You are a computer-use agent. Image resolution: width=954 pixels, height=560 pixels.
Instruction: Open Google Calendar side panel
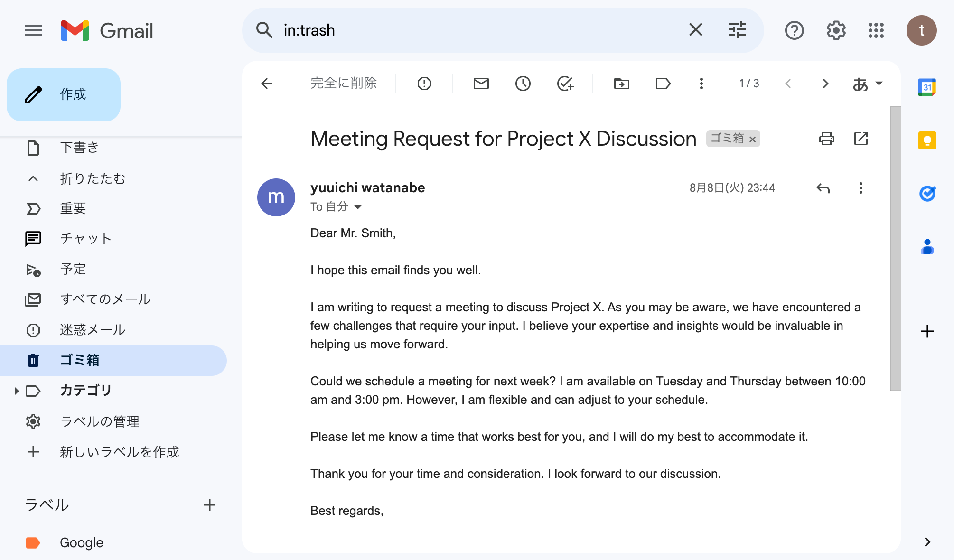pyautogui.click(x=927, y=87)
